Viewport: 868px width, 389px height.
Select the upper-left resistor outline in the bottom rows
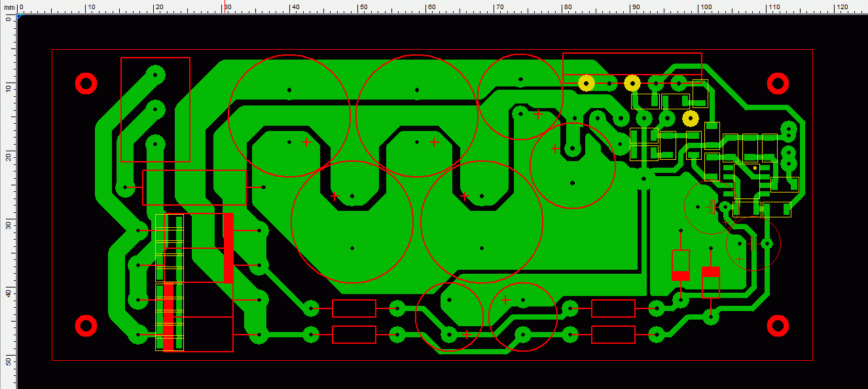(354, 308)
